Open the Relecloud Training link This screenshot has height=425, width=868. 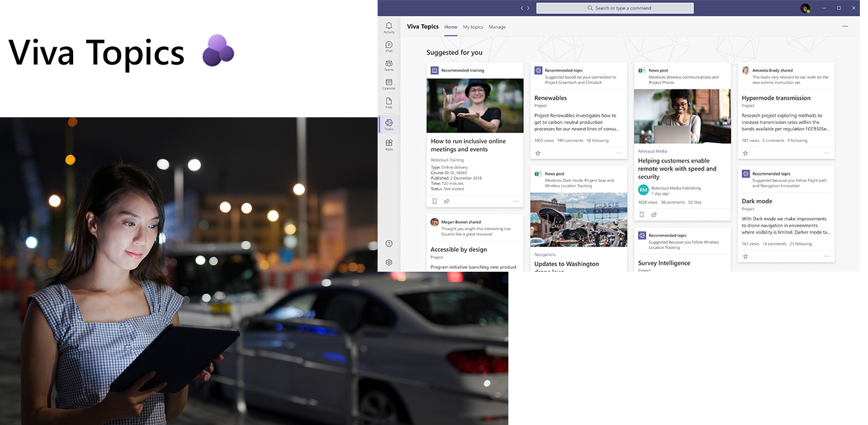[x=447, y=160]
